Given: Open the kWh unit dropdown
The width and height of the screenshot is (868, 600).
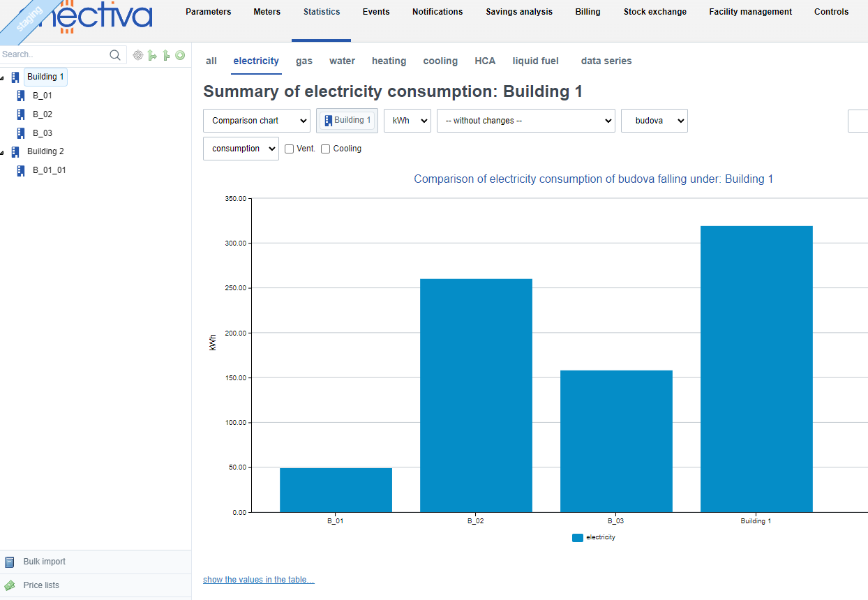Looking at the screenshot, I should (407, 121).
